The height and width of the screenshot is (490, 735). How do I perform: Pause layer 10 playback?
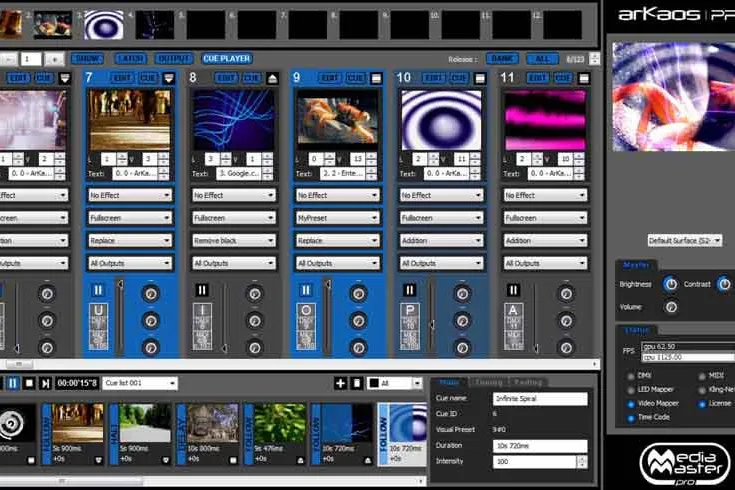coord(410,290)
